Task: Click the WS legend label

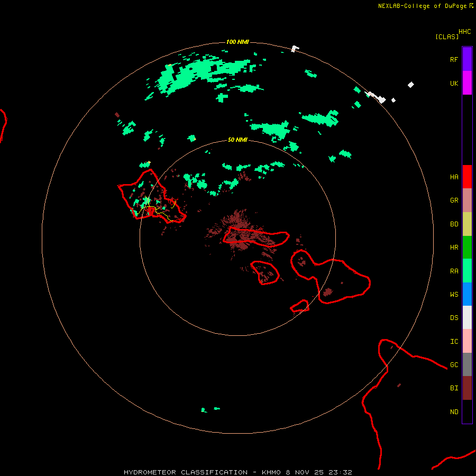Action: [x=454, y=294]
